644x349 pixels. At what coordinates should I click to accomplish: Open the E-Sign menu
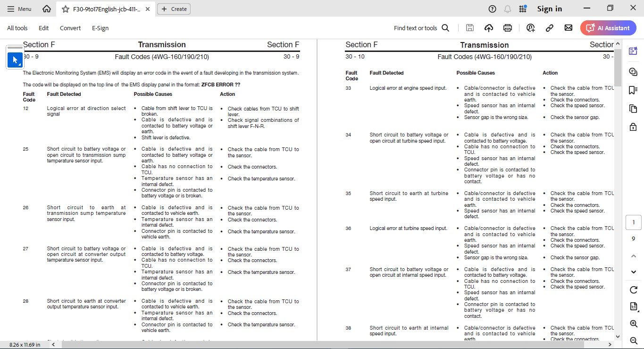click(100, 28)
